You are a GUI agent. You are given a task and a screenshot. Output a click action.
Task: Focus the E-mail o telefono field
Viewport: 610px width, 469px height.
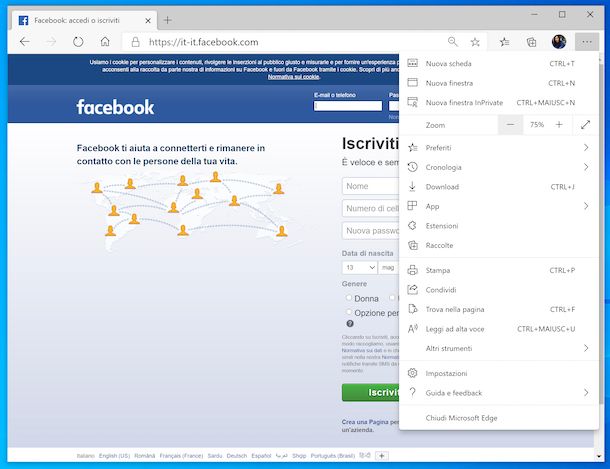[x=348, y=106]
